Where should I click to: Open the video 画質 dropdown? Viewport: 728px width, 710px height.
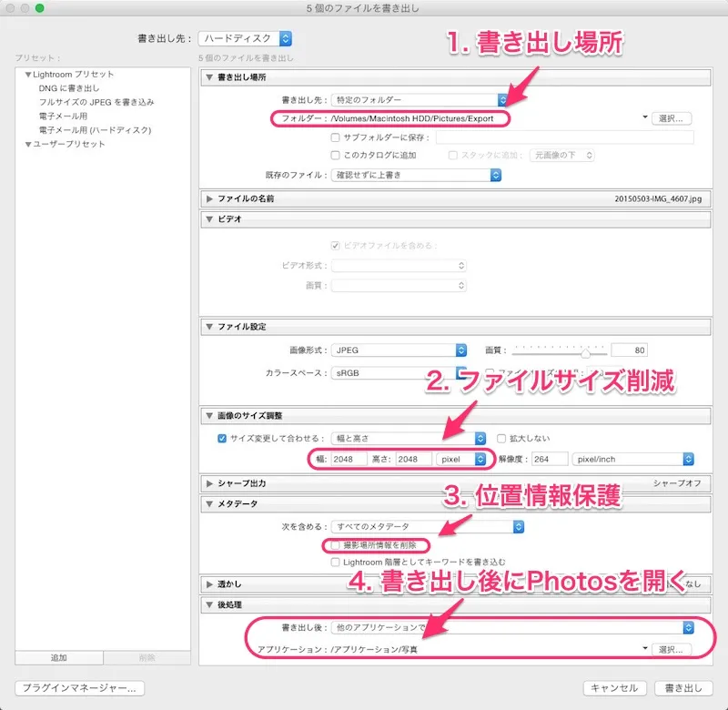pos(399,285)
